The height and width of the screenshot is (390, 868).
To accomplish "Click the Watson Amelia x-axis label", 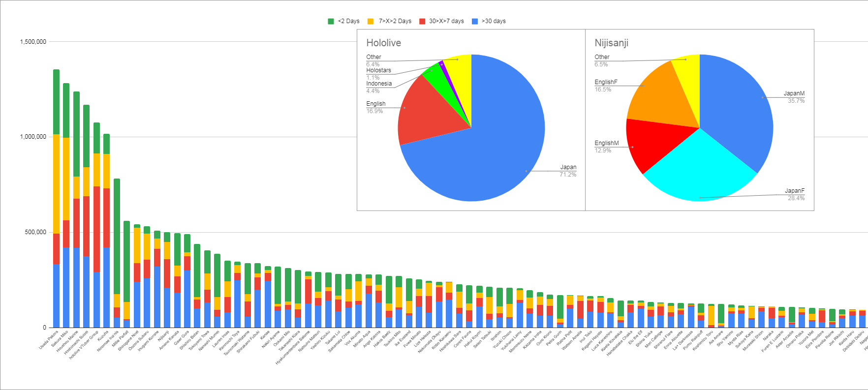I will 572,340.
